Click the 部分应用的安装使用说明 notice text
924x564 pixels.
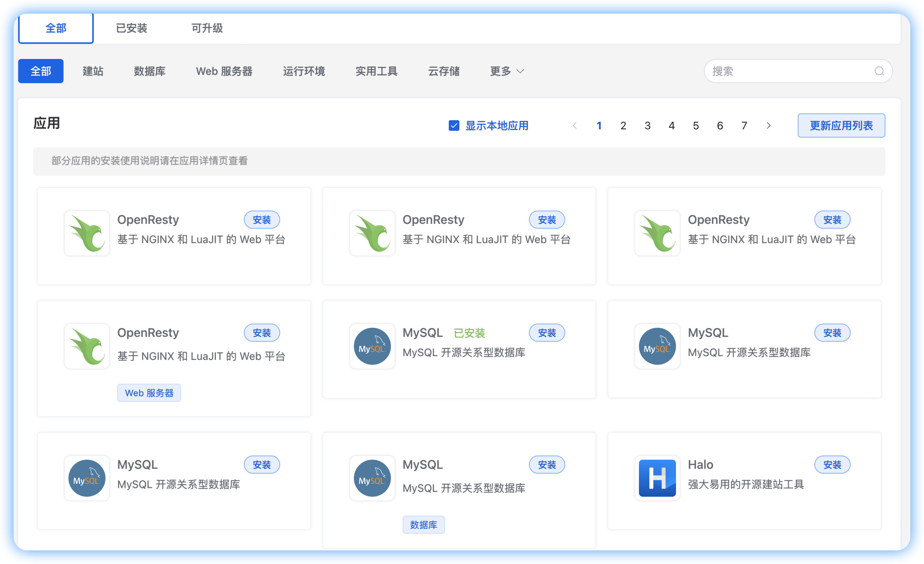pos(149,161)
